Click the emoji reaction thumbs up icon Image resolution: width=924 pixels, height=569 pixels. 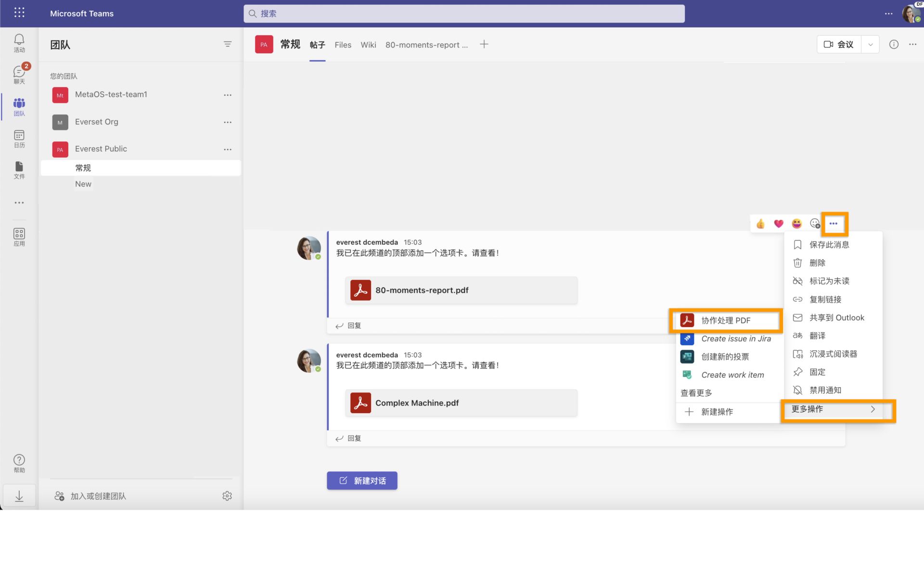[761, 224]
